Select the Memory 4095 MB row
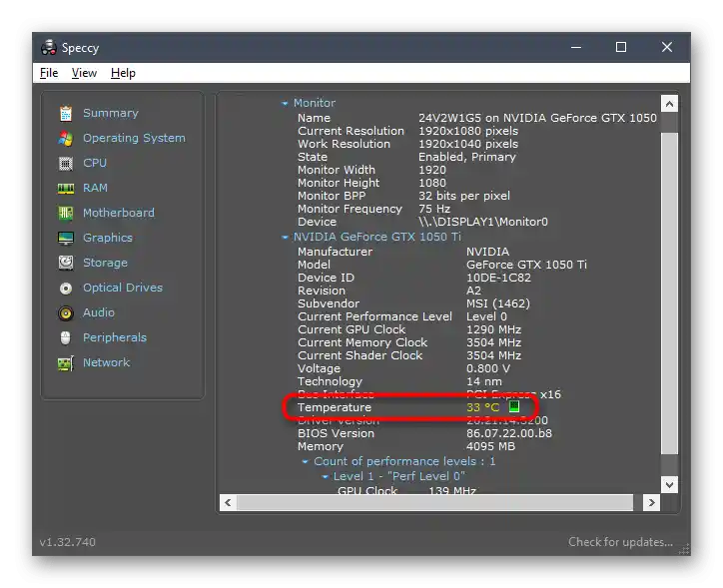The image size is (723, 588). [406, 446]
